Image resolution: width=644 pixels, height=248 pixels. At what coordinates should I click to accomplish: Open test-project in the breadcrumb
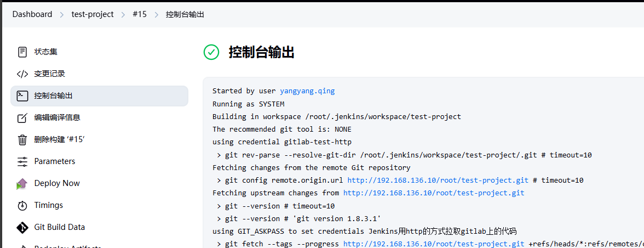pos(93,14)
